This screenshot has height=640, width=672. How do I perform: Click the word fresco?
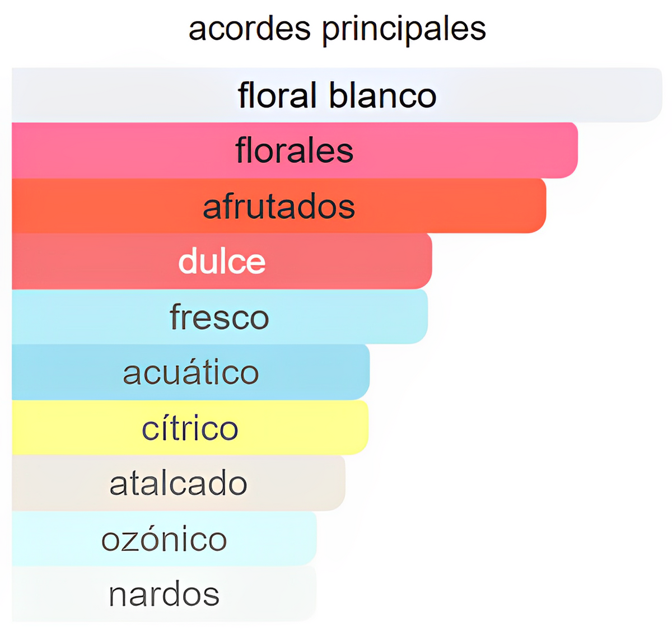click(220, 316)
